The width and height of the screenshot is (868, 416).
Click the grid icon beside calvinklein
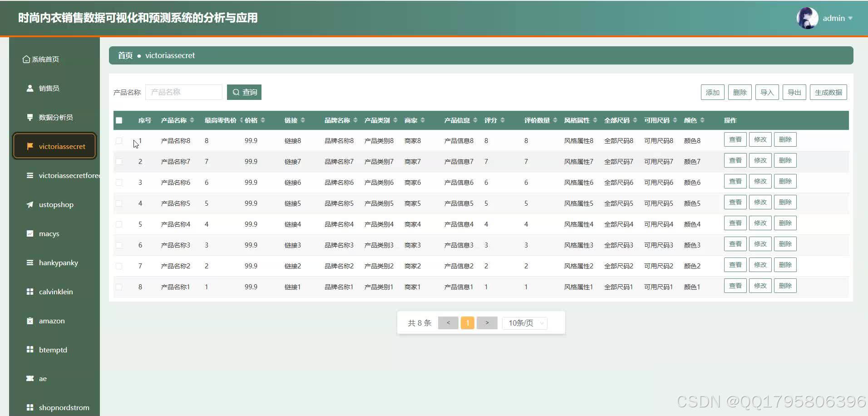[30, 292]
